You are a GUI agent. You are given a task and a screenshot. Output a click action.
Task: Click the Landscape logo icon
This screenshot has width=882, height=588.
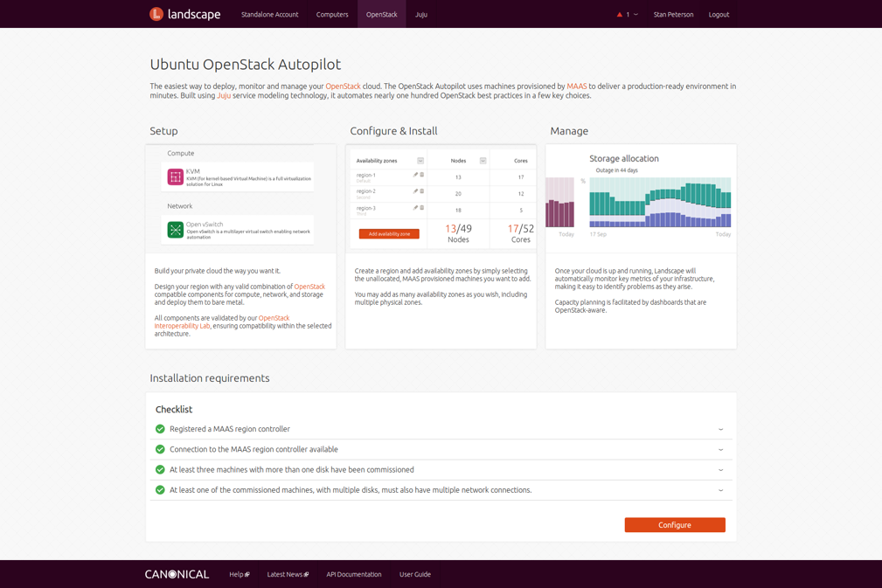[x=156, y=14]
